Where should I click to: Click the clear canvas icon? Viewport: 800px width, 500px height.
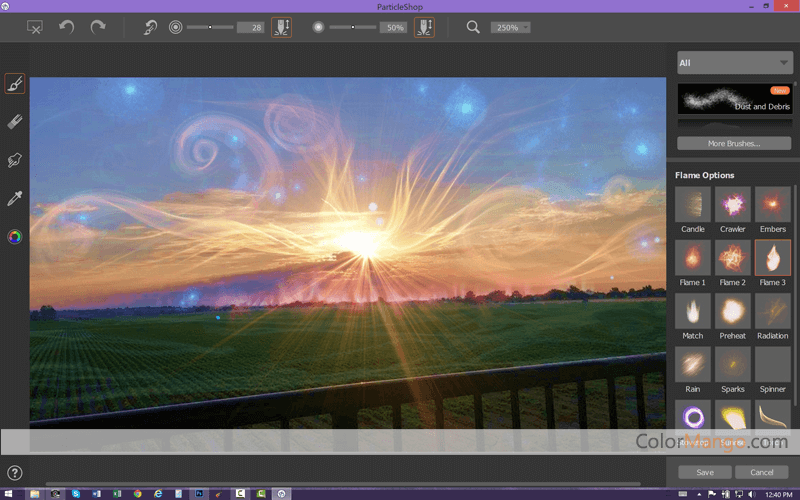34,28
